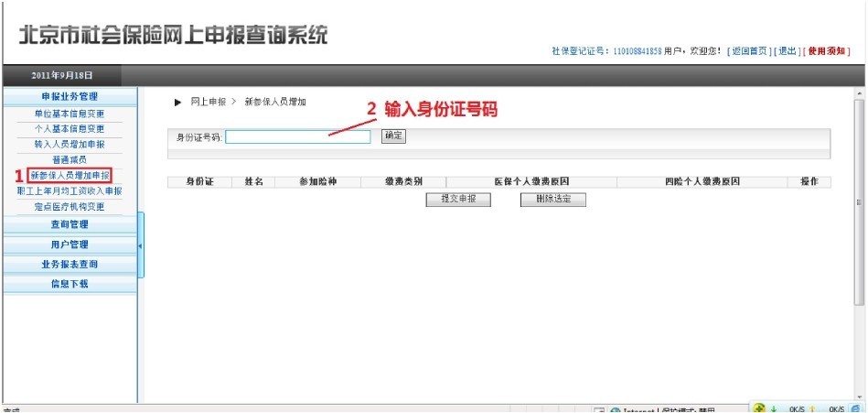This screenshot has height=413, width=868.
Task: Select 转入人员增加申报 menu item
Action: (70, 145)
